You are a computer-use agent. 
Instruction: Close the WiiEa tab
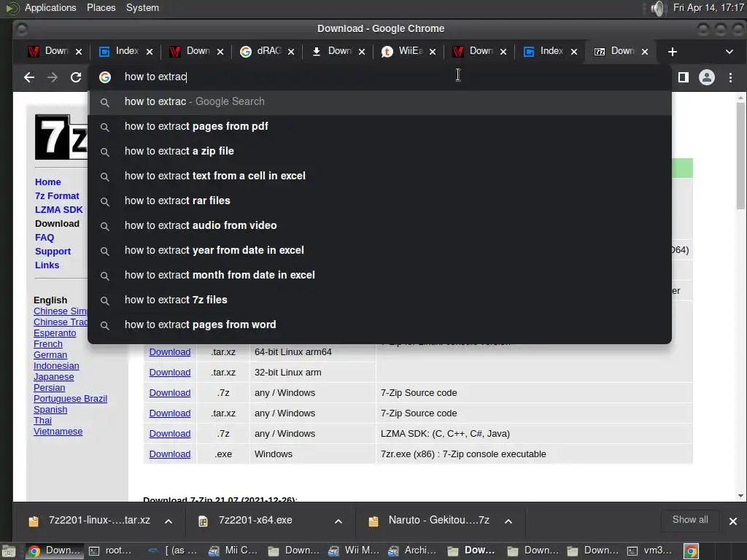433,52
